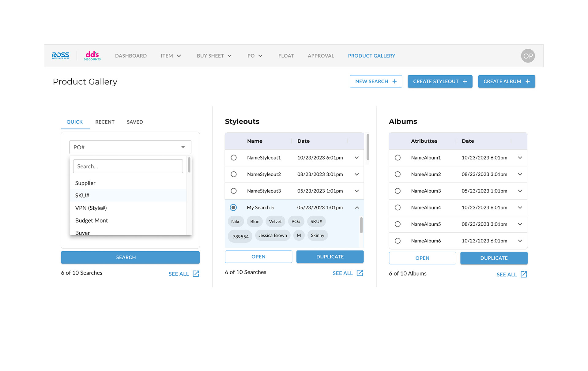Click OPEN under Albums
This screenshot has width=588, height=371.
click(422, 258)
